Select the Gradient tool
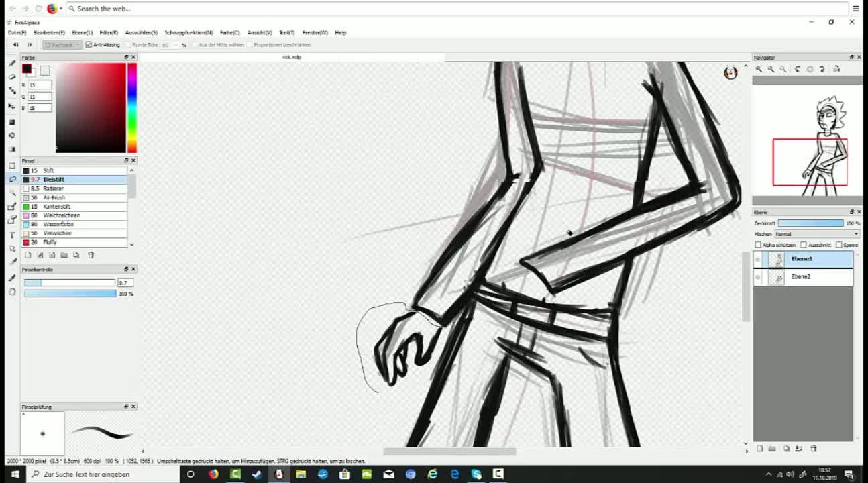Viewport: 868px width, 483px height. [x=12, y=149]
